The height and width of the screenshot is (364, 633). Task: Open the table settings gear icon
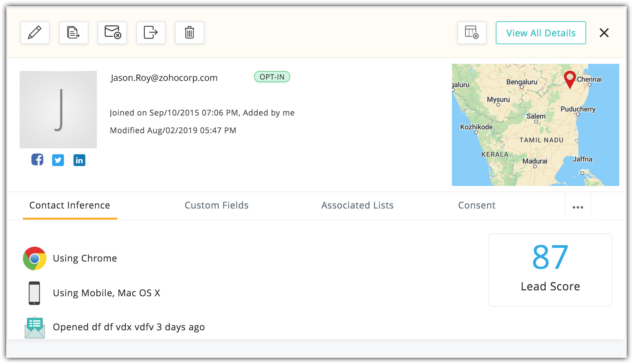(x=472, y=33)
